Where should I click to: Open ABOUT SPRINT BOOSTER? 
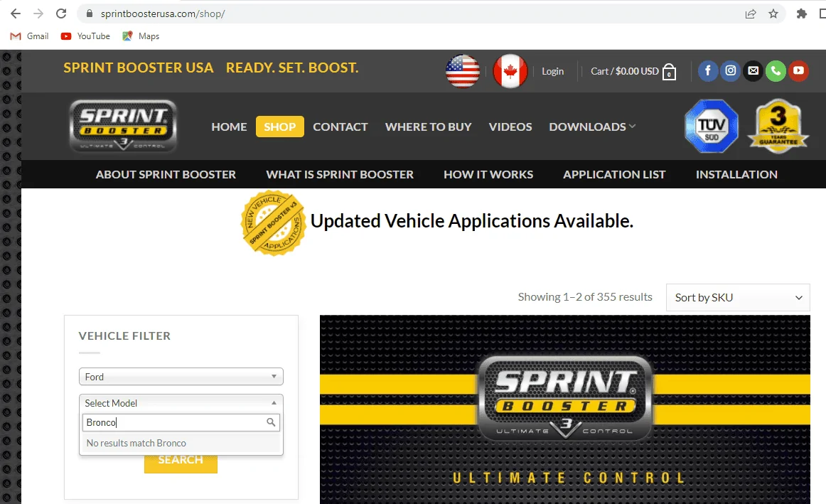click(x=166, y=174)
